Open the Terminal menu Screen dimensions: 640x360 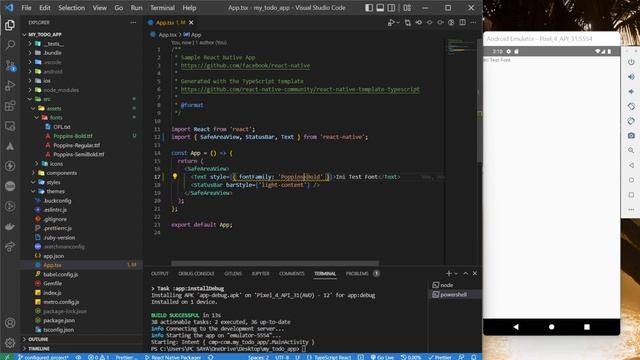[x=162, y=8]
